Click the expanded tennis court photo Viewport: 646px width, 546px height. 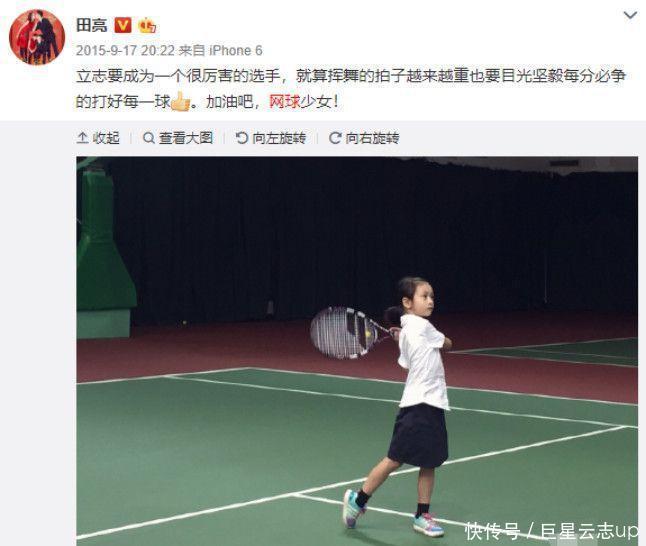click(x=357, y=351)
